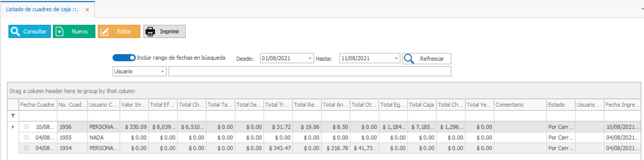
Task: Click the 10/08/2021... Fecha Ingreso cell
Action: [623, 127]
